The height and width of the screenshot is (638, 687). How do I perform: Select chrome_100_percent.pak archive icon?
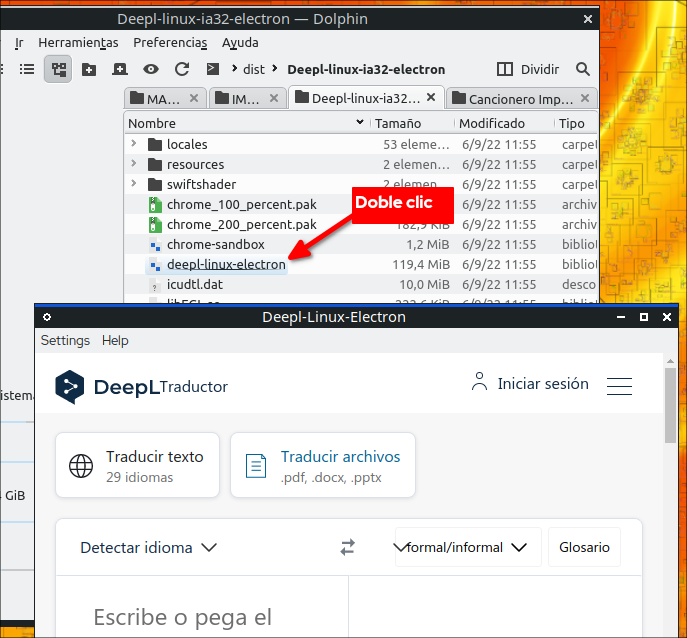coord(155,205)
